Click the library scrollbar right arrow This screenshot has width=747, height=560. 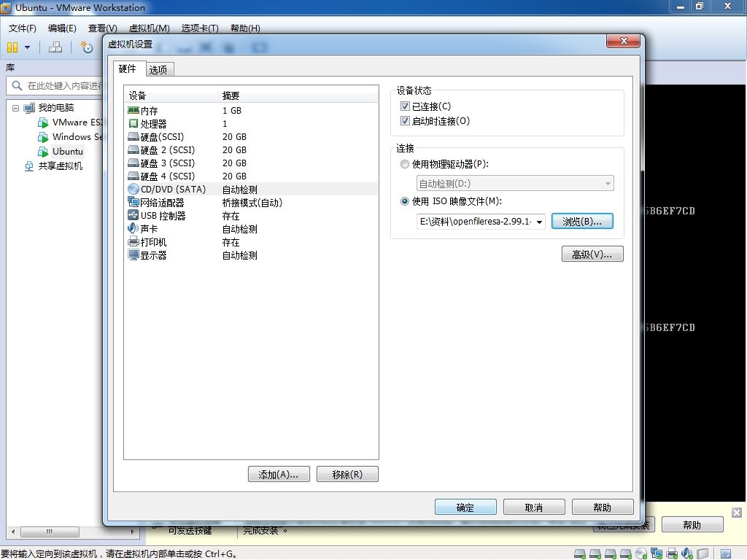click(133, 532)
